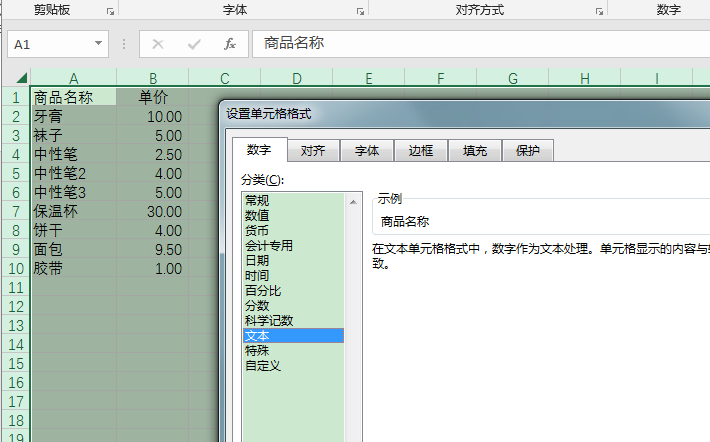This screenshot has width=710, height=442.
Task: Select 自定义 category option
Action: [263, 365]
